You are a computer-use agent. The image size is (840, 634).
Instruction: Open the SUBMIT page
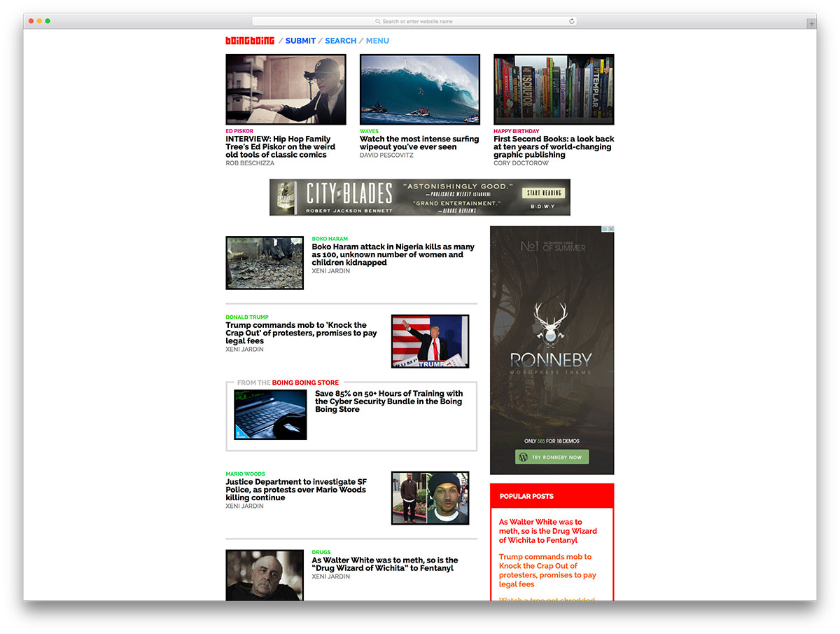[x=300, y=41]
